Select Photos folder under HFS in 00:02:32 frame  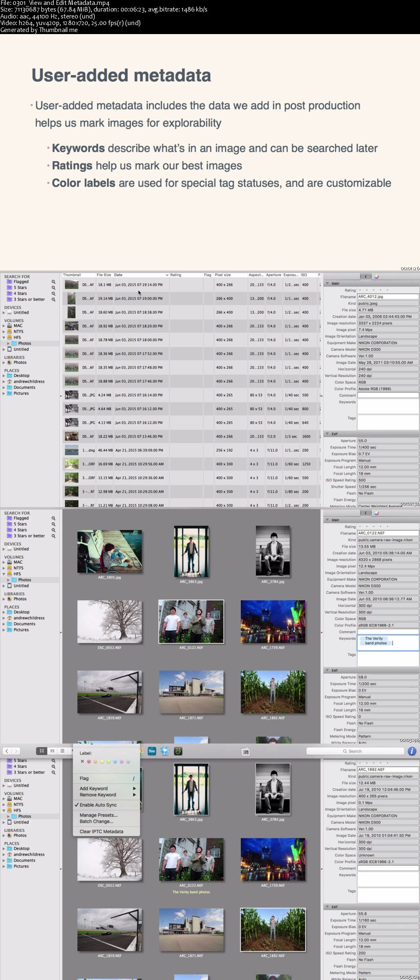(24, 344)
